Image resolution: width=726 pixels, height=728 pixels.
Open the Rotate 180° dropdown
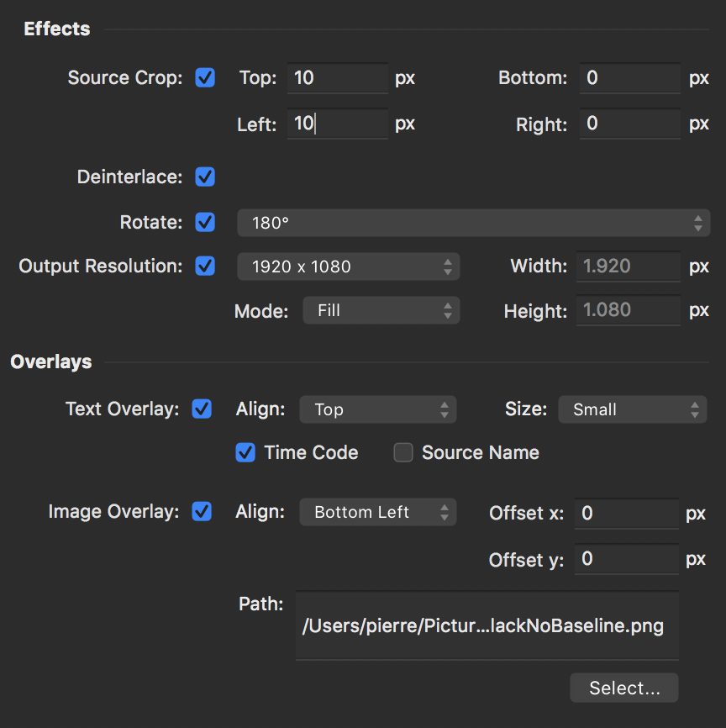(x=474, y=223)
